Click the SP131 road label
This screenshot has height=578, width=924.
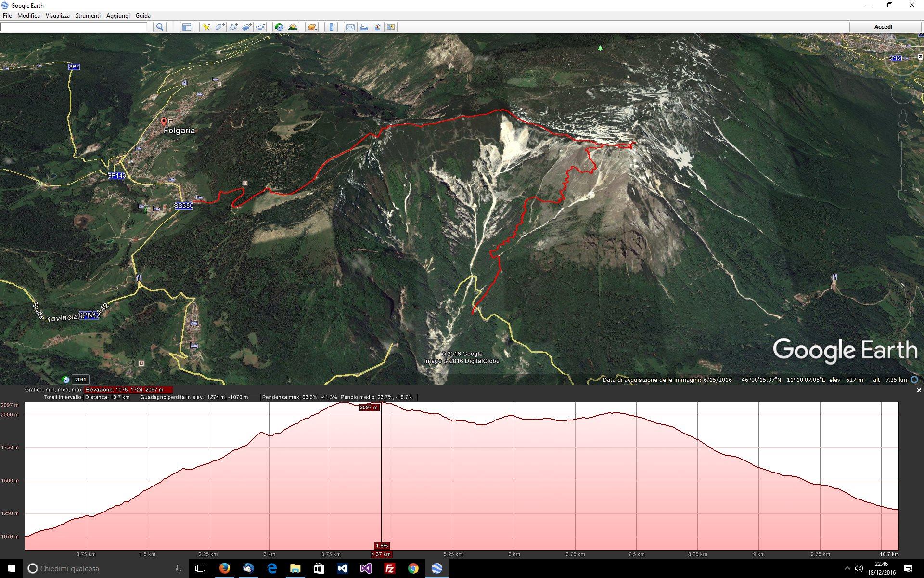pos(896,58)
